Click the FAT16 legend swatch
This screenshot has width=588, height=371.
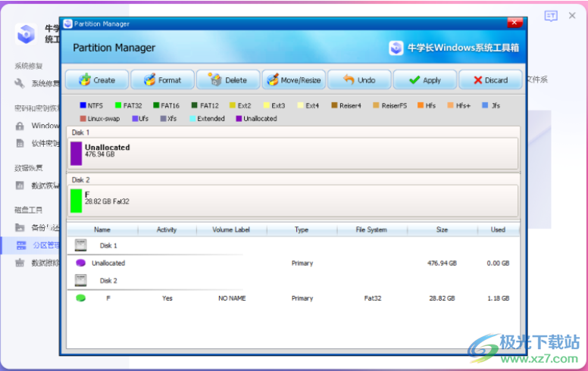click(156, 105)
